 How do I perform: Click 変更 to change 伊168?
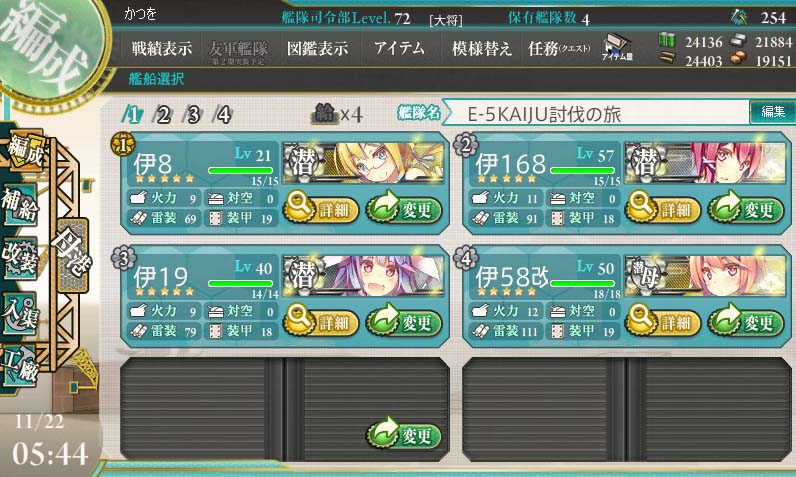point(746,209)
